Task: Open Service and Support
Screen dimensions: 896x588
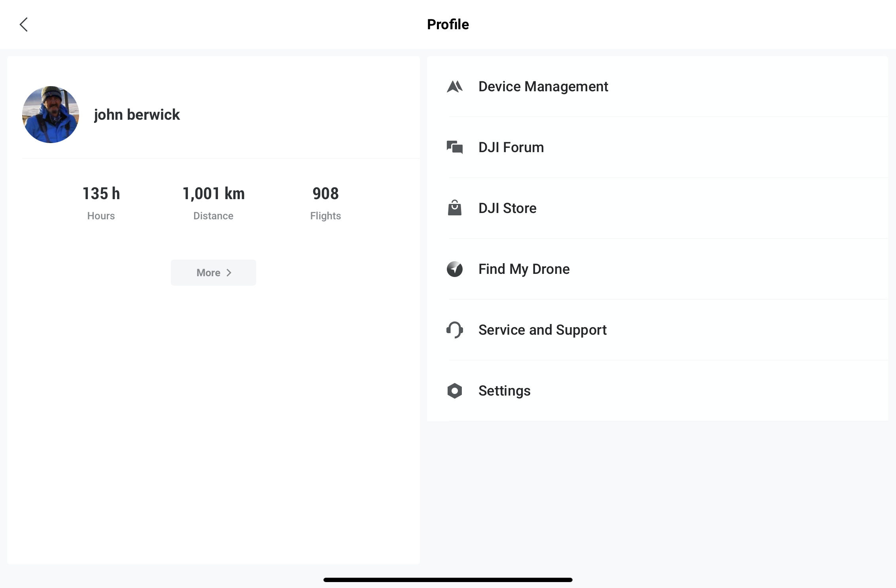Action: pos(542,330)
